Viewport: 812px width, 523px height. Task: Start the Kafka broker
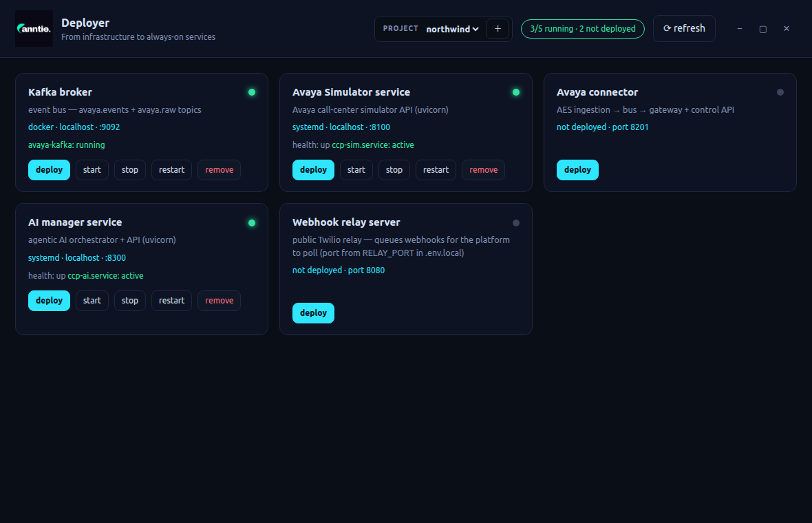92,170
